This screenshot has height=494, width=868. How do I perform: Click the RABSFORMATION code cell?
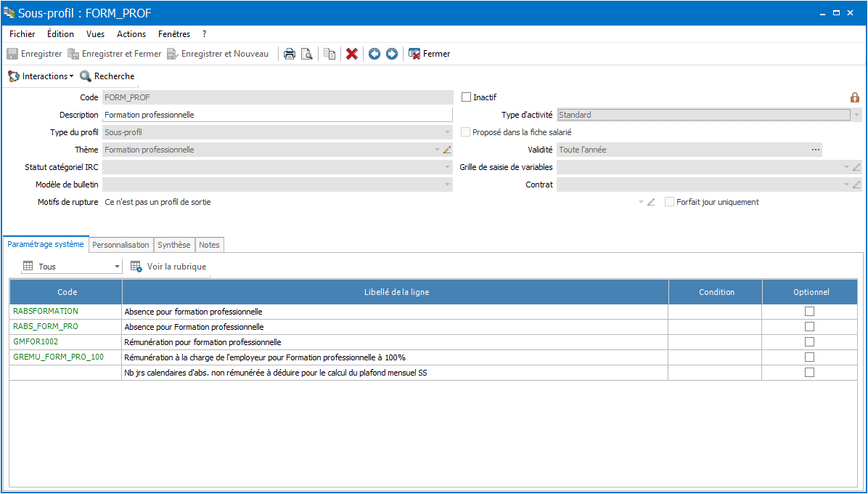[x=66, y=311]
